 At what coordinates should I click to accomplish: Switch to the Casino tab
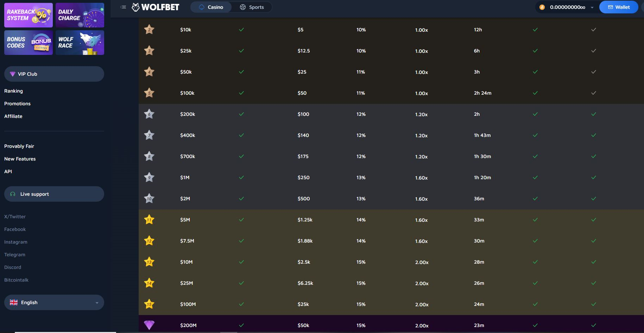[x=211, y=7]
